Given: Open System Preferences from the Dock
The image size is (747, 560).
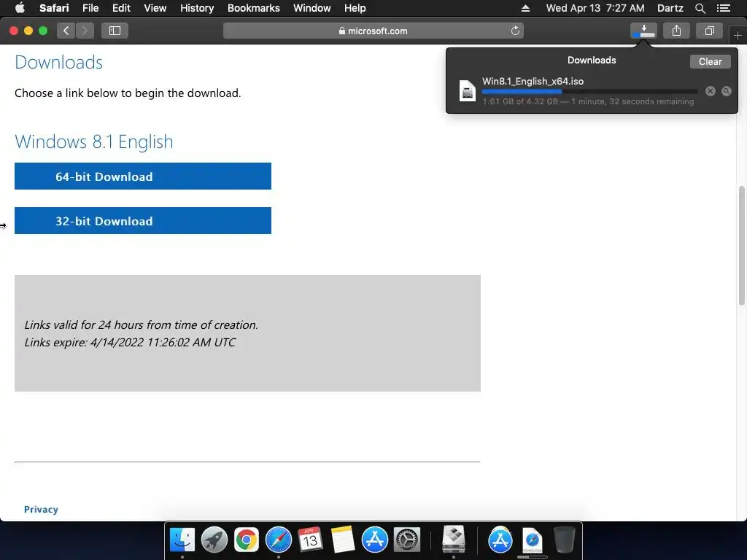Looking at the screenshot, I should (x=406, y=540).
